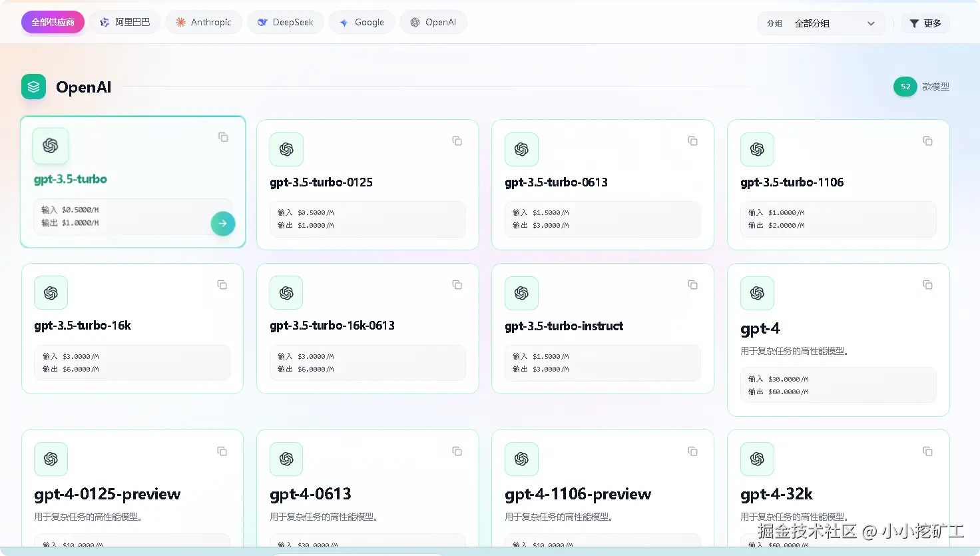Copy the gpt-3.5-turbo-1106 model name
This screenshot has width=980, height=556.
coord(928,141)
